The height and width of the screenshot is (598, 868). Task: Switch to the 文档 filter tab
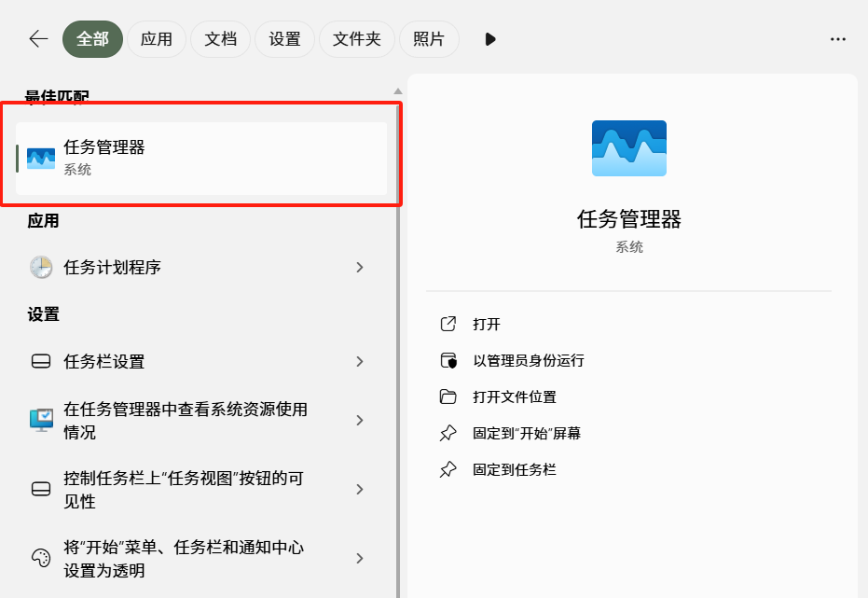coord(220,39)
